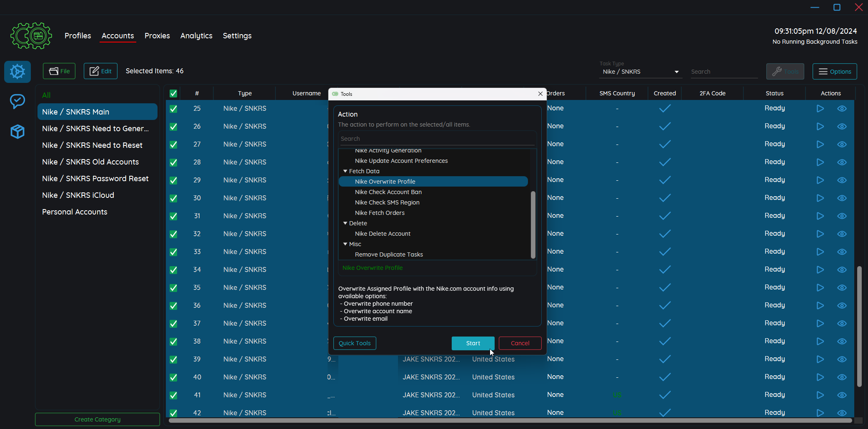Screen dimensions: 868x429
Task: Click the eye icon for row 30
Action: (x=842, y=198)
